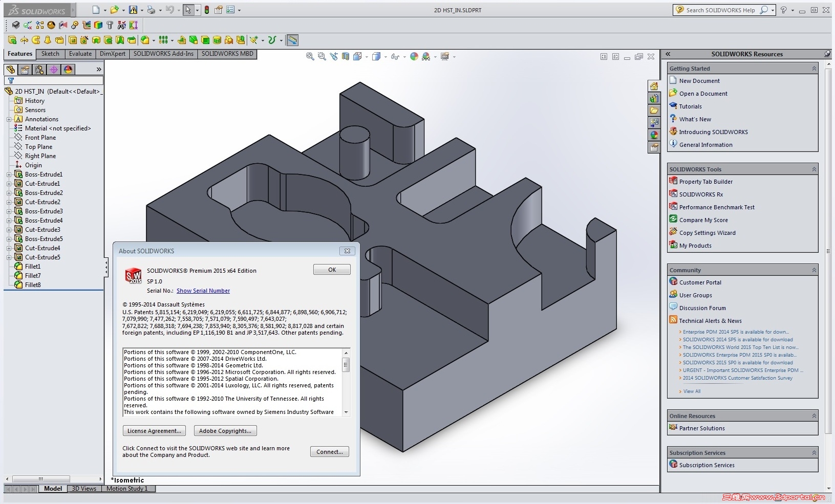Click the Rebuild traffic light icon
835x504 pixels.
(207, 10)
